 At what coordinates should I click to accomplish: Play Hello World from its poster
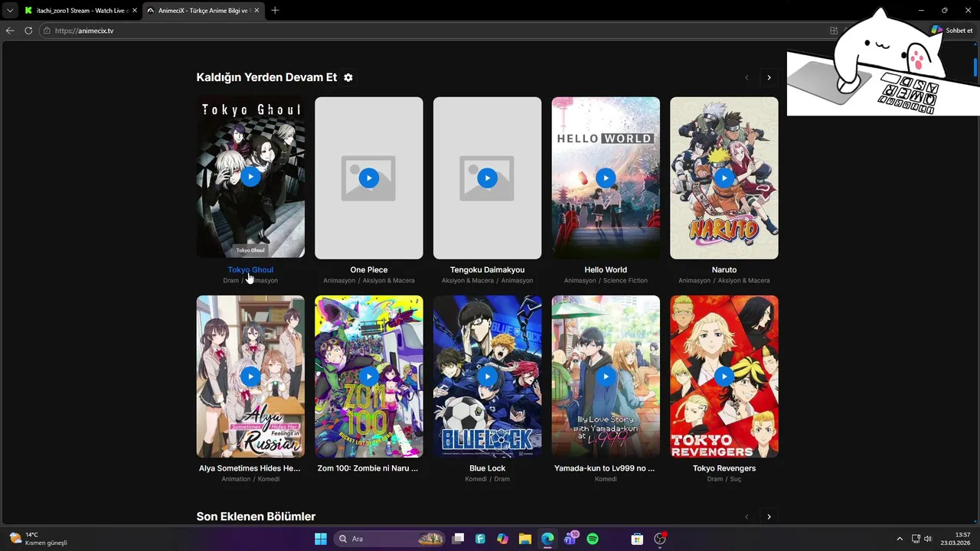tap(606, 178)
